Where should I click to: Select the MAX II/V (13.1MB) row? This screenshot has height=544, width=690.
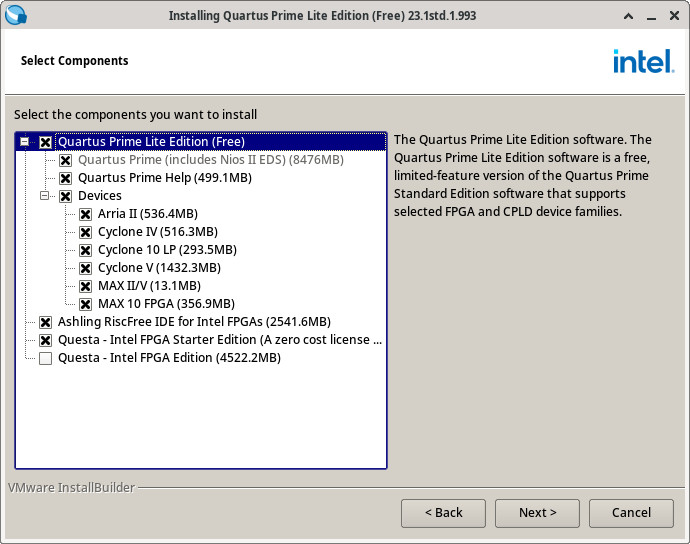point(149,286)
